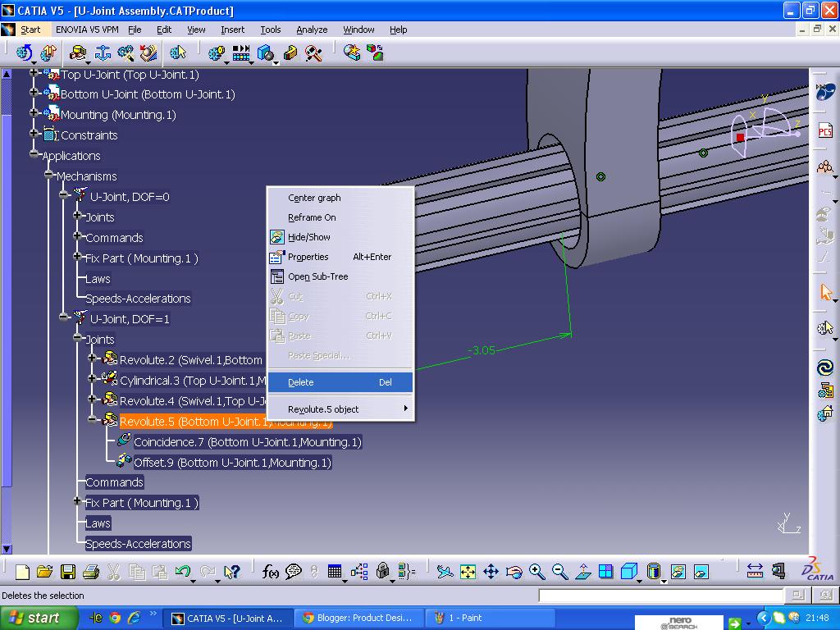Select Coincidence.7 constraint in tree

[x=247, y=442]
